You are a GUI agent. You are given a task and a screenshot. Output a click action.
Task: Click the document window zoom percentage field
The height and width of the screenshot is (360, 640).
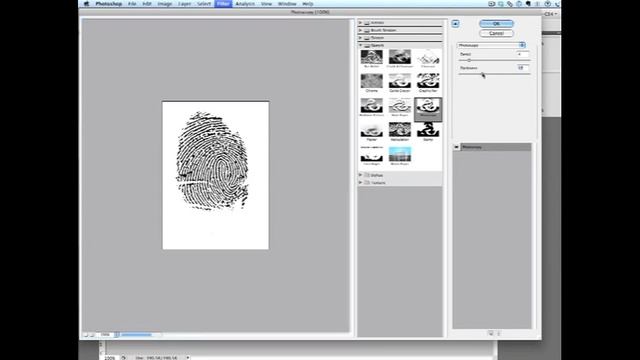[x=109, y=358]
